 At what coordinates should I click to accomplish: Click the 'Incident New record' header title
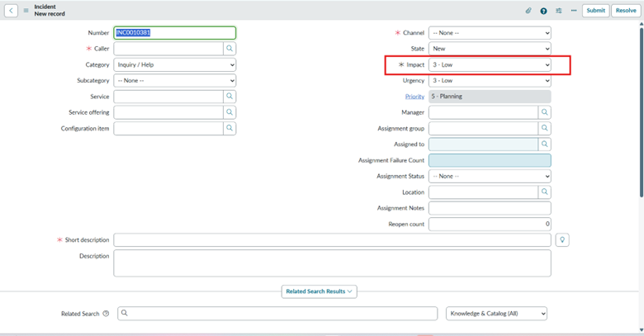(x=50, y=10)
